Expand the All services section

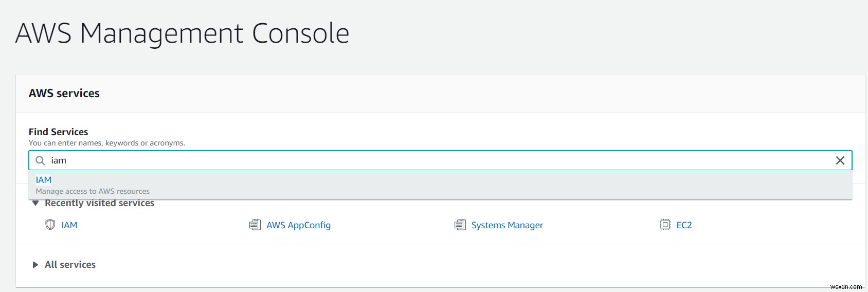[x=35, y=265]
